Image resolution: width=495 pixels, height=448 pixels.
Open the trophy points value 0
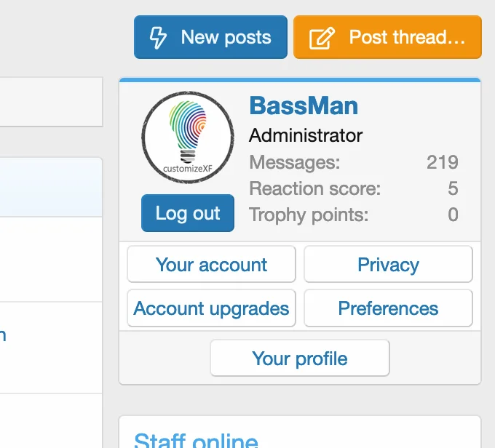453,215
